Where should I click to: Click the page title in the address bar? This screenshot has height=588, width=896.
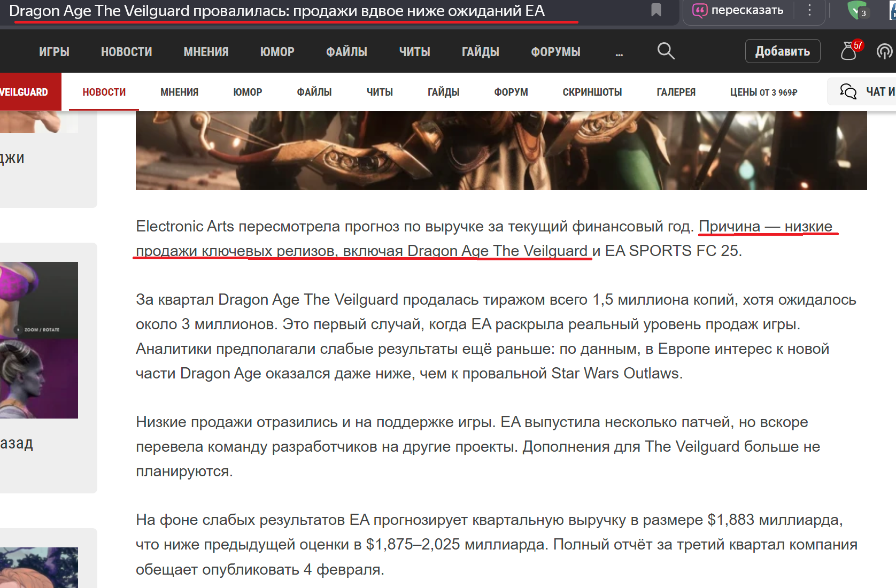click(277, 11)
